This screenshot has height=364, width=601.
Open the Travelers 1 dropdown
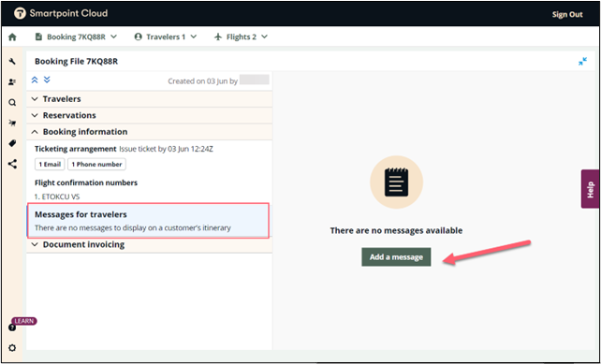(x=166, y=36)
